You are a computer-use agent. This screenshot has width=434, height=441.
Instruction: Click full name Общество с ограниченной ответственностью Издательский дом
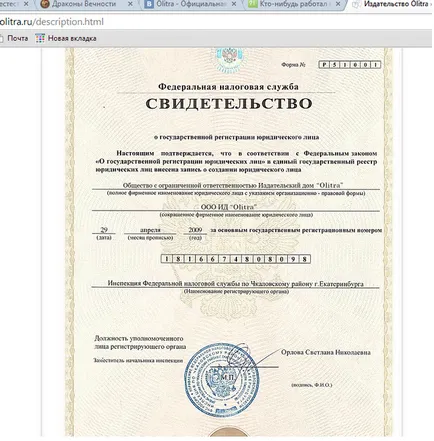coord(233,185)
